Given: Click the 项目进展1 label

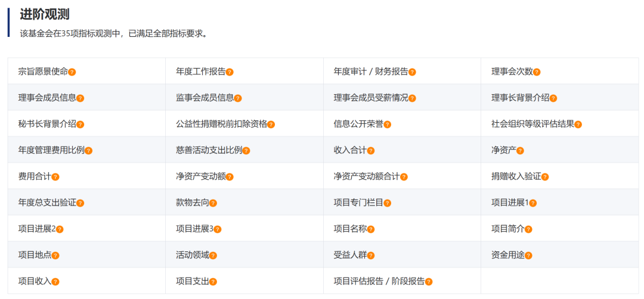Looking at the screenshot, I should [510, 203].
